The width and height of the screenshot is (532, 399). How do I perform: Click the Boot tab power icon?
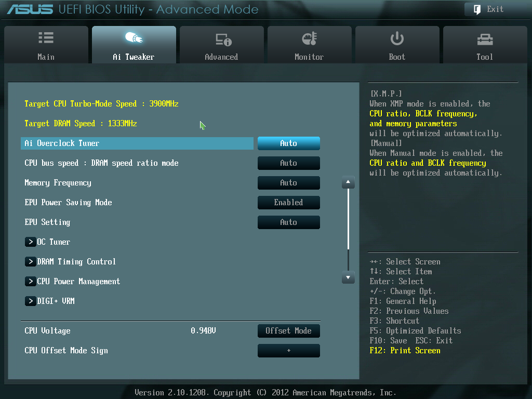[x=397, y=38]
